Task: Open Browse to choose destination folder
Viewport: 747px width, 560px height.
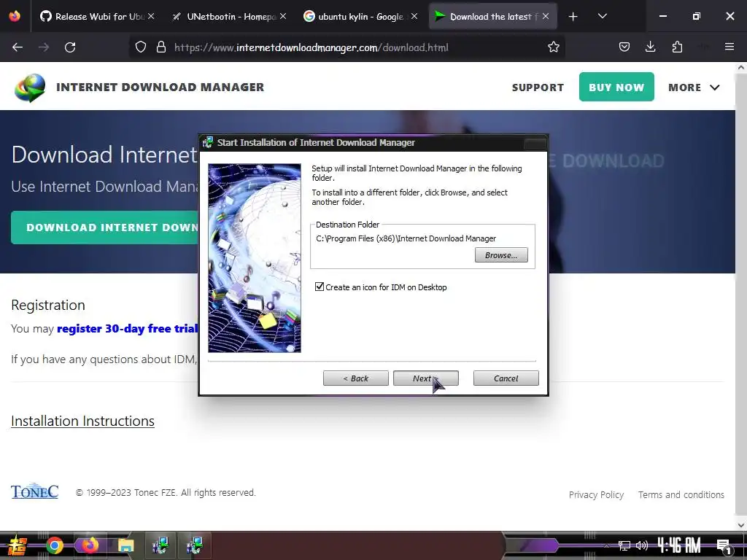Action: pyautogui.click(x=501, y=254)
